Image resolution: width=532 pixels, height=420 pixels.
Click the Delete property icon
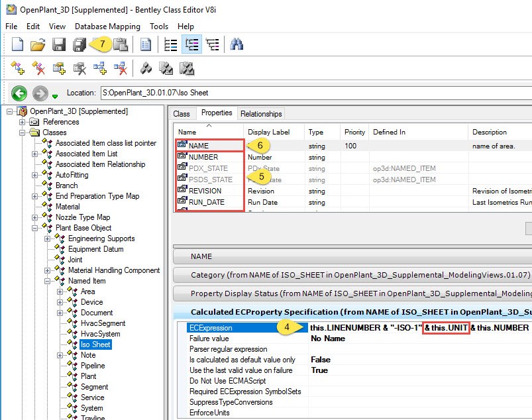(x=80, y=68)
